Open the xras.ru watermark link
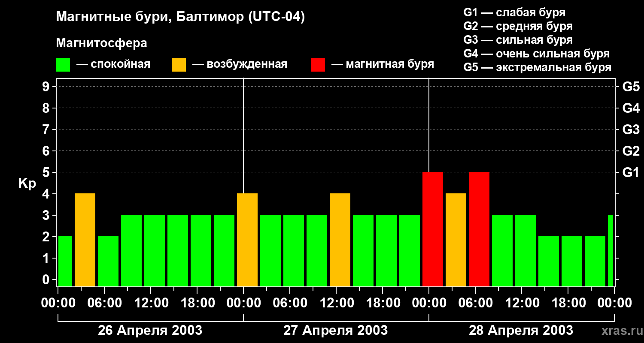The image size is (644, 343). click(620, 331)
